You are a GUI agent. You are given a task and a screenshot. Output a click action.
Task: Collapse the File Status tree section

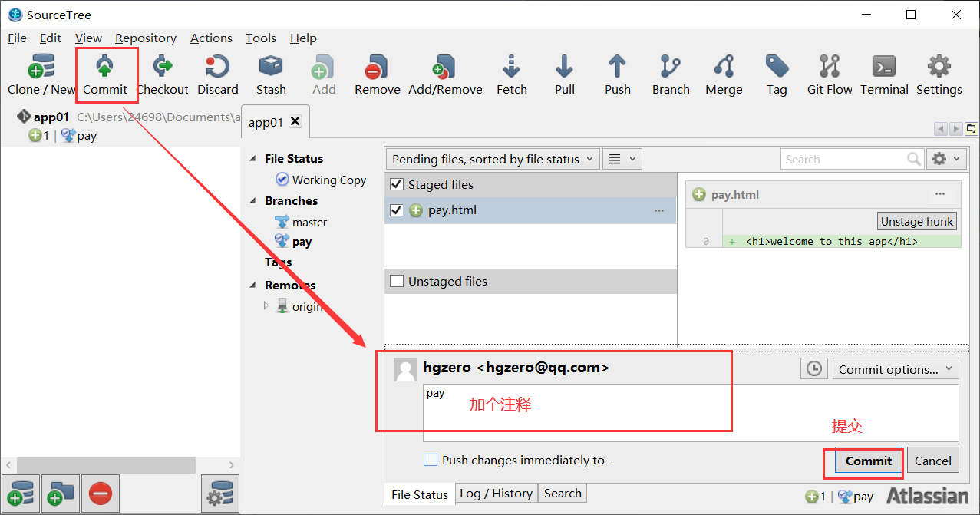tap(254, 158)
